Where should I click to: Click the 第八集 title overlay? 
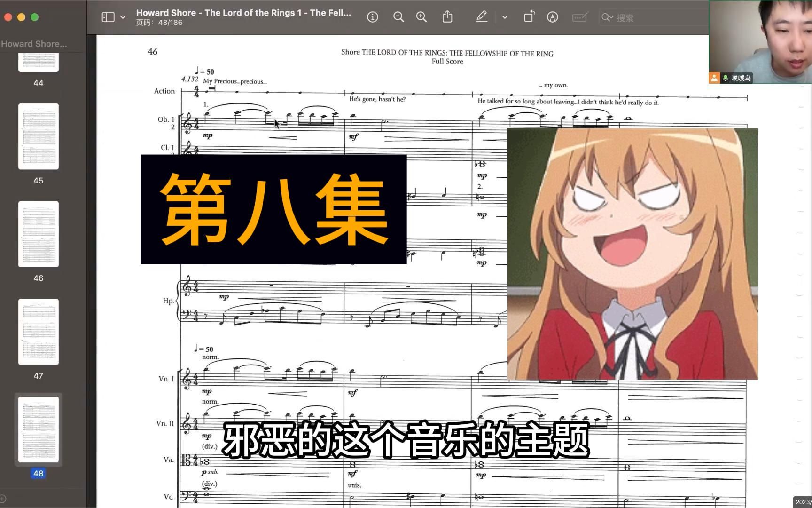(273, 209)
